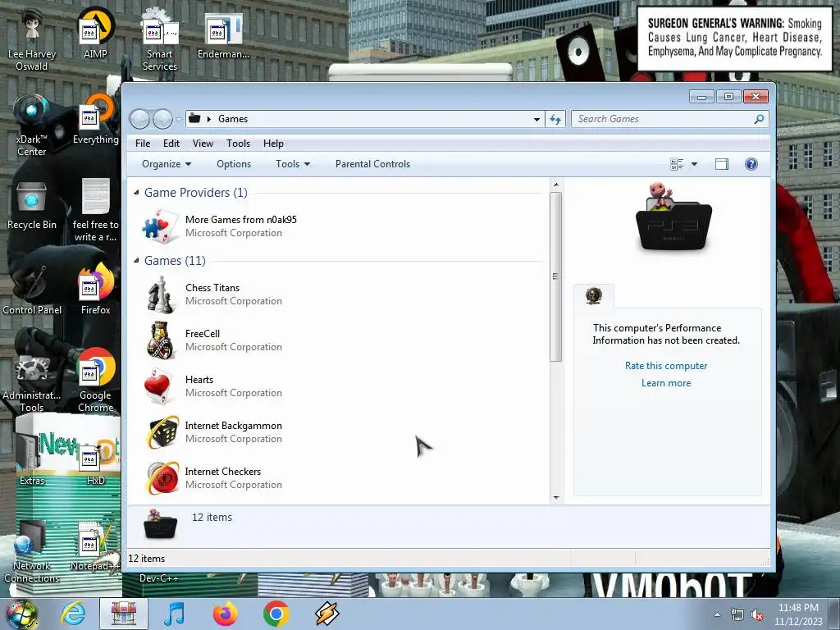Click Parental Controls button

372,164
